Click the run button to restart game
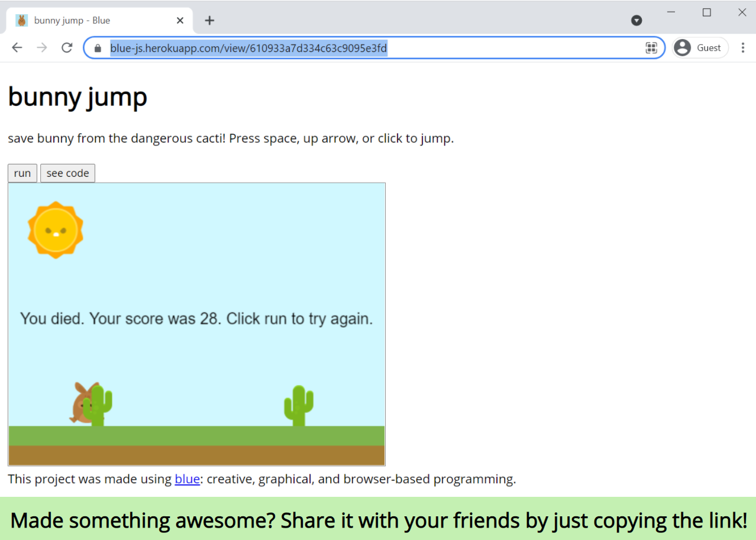 coord(22,173)
